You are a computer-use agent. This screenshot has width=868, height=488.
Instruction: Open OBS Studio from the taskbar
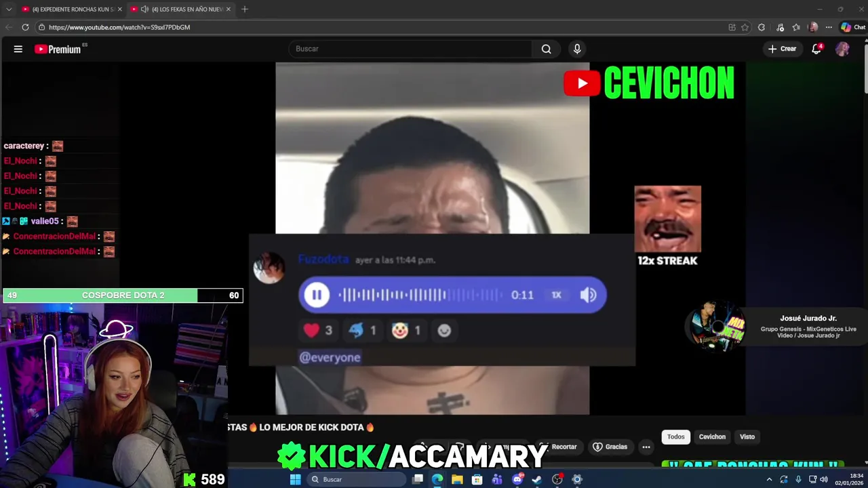click(557, 479)
